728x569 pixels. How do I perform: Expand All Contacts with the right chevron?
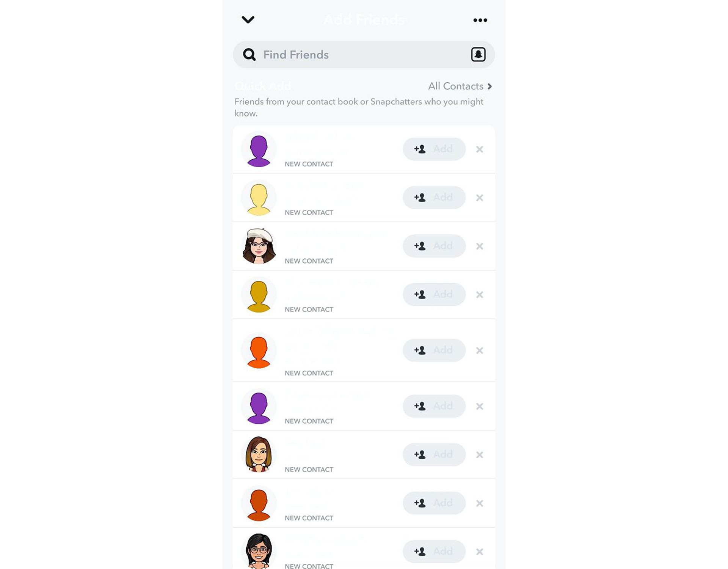click(x=490, y=86)
